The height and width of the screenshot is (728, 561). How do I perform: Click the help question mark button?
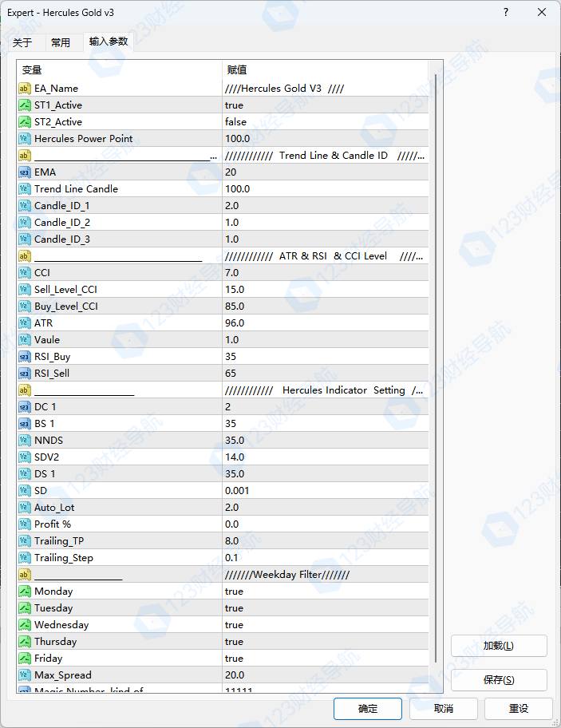(506, 12)
